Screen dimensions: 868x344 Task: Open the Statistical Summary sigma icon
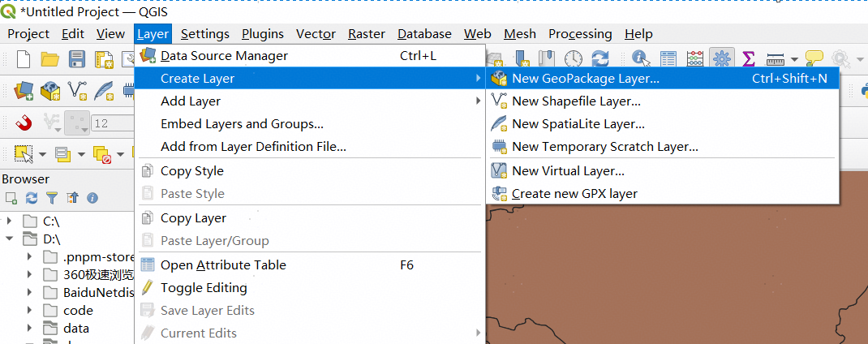point(749,58)
